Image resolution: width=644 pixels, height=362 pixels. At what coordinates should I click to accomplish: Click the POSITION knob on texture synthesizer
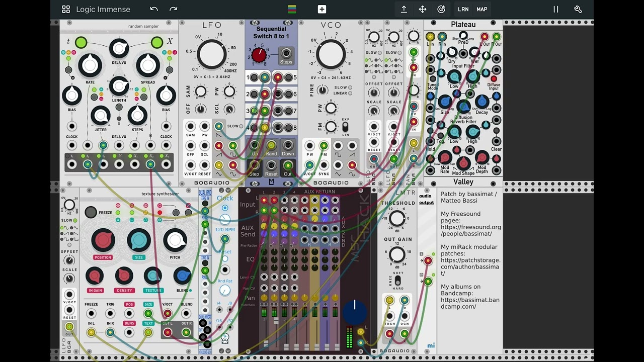pos(103,240)
